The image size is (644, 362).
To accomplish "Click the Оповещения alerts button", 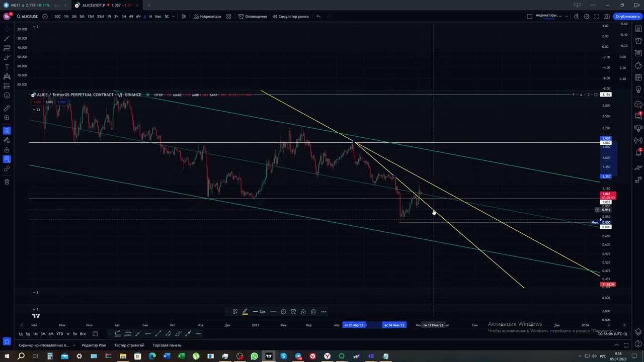I will [253, 17].
